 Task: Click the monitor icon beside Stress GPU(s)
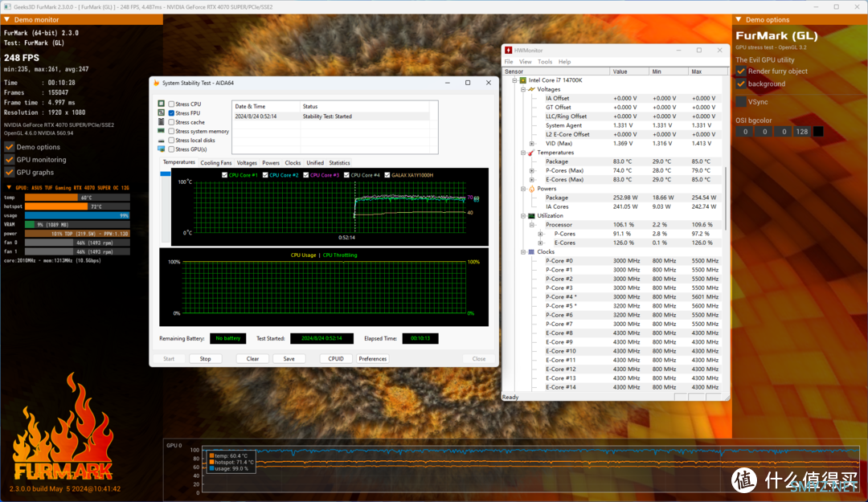pos(161,149)
